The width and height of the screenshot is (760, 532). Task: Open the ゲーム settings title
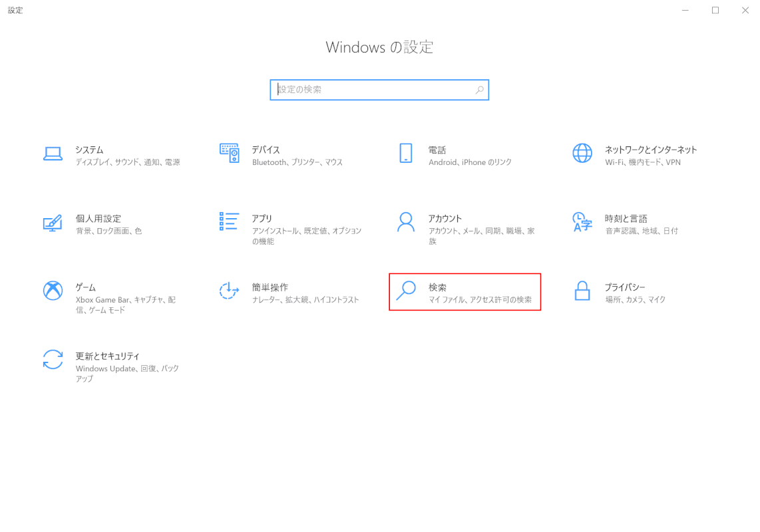click(x=85, y=287)
